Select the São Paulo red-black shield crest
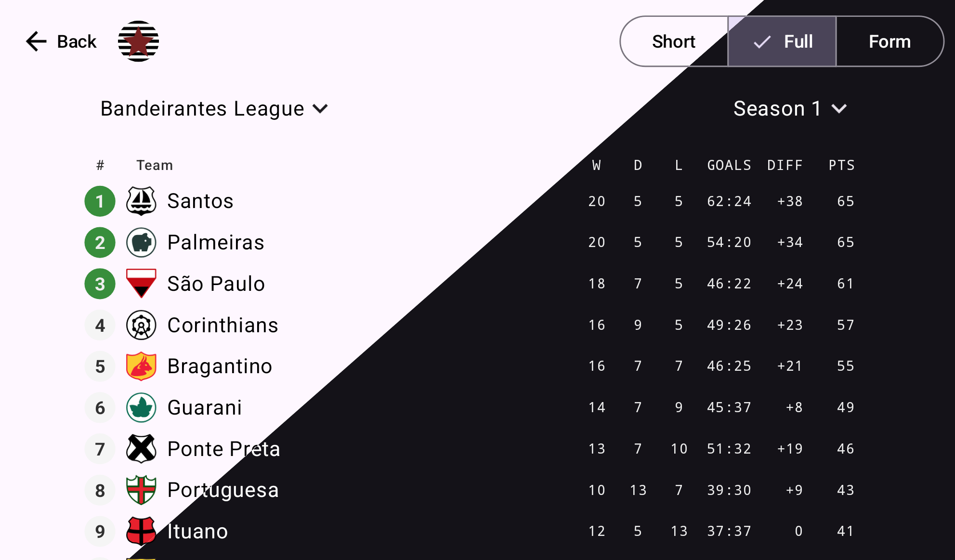The width and height of the screenshot is (955, 560). click(x=141, y=284)
